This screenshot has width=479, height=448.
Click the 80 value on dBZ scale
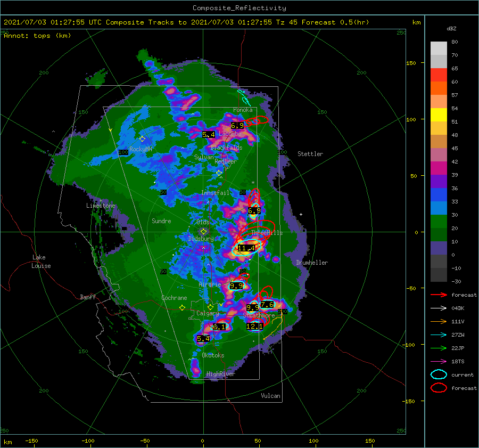[455, 42]
